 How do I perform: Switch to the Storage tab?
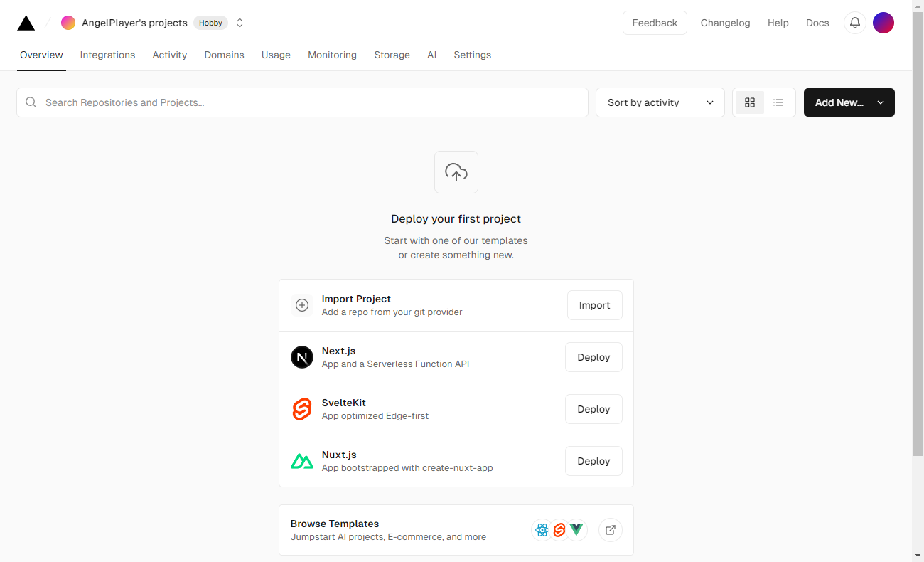(x=392, y=55)
